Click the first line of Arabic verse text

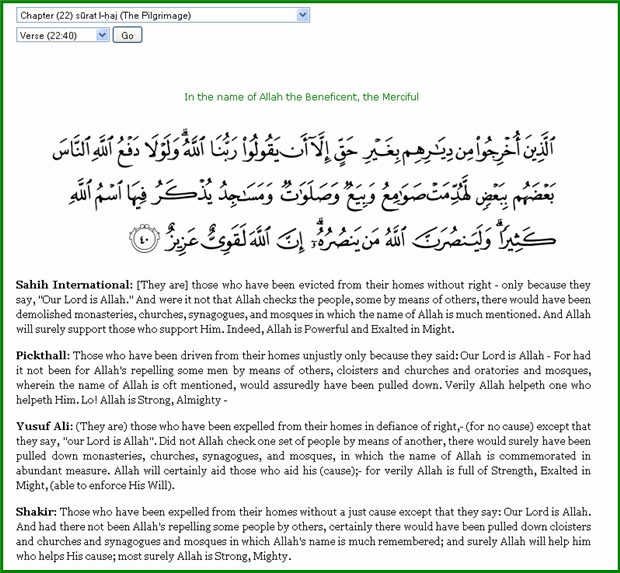[x=304, y=150]
